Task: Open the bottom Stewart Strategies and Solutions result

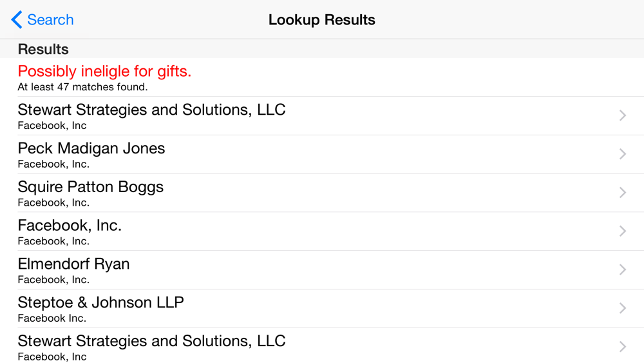Action: tap(151, 341)
